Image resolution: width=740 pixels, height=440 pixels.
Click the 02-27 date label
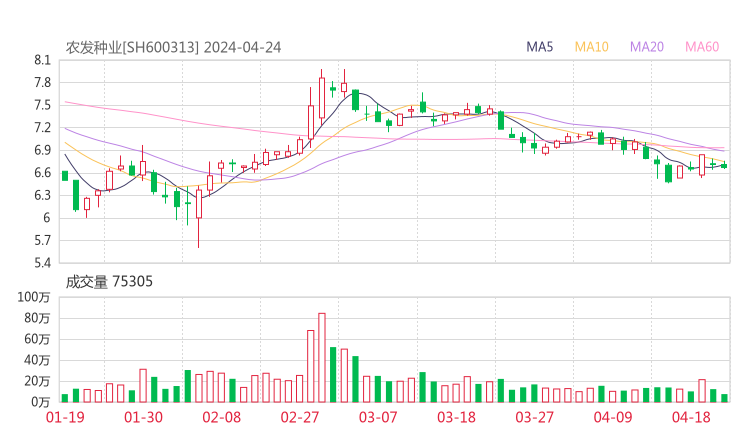coord(300,417)
